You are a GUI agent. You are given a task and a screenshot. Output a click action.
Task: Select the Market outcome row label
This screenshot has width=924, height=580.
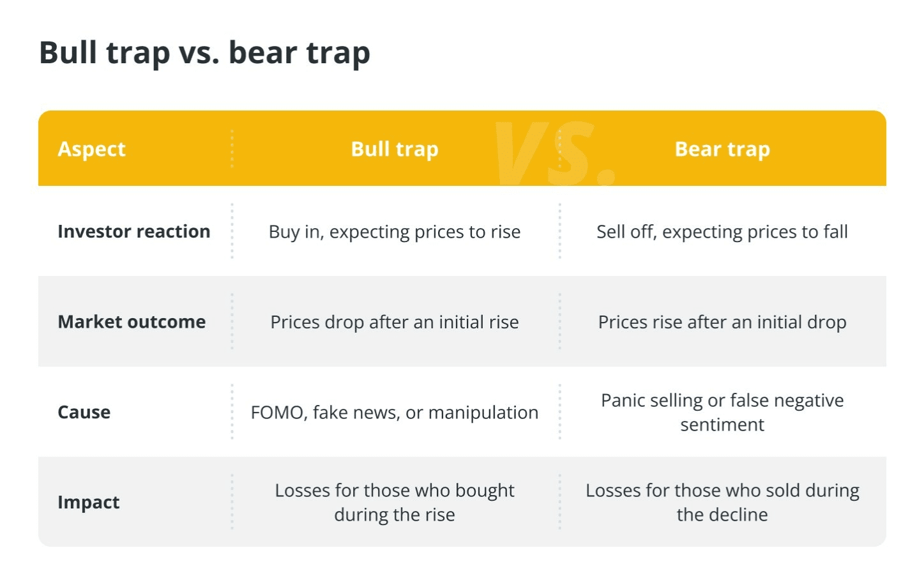click(132, 321)
